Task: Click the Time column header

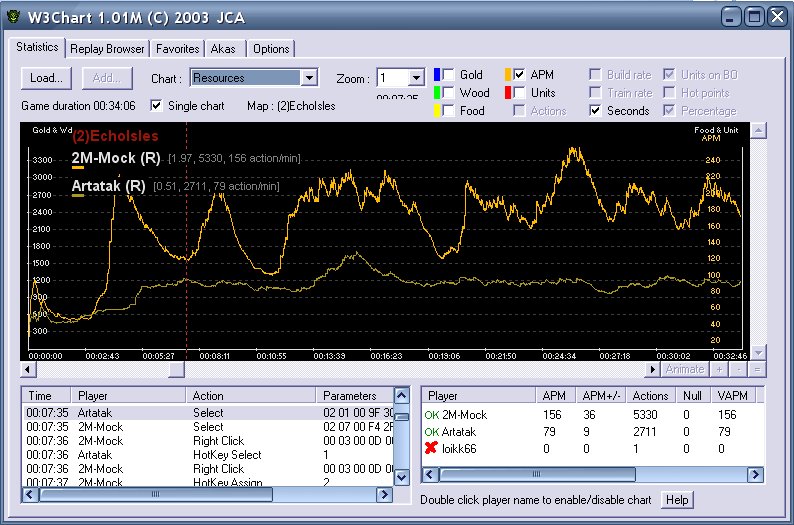Action: tap(47, 395)
